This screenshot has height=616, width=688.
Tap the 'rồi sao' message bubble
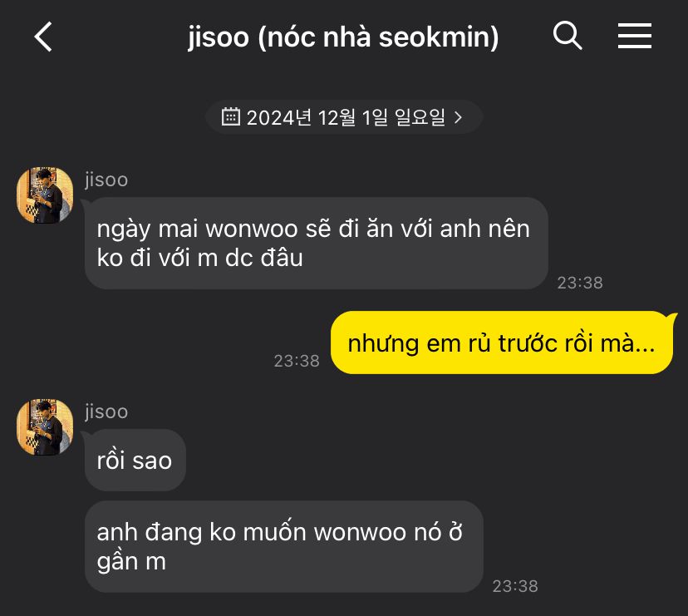pos(135,461)
